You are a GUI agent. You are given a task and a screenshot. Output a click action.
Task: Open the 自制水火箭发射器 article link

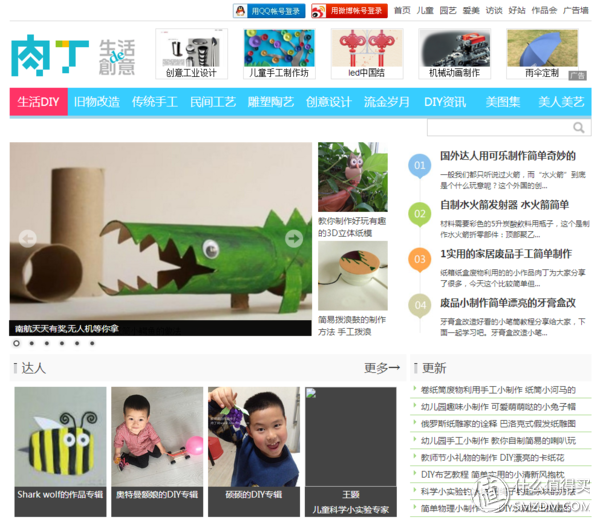pyautogui.click(x=505, y=205)
